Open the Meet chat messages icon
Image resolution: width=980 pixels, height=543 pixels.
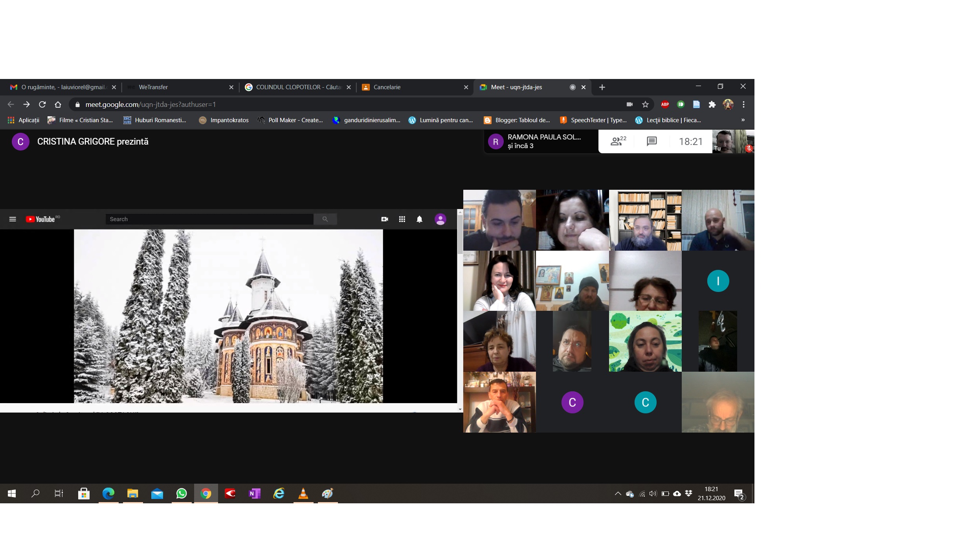(x=651, y=141)
